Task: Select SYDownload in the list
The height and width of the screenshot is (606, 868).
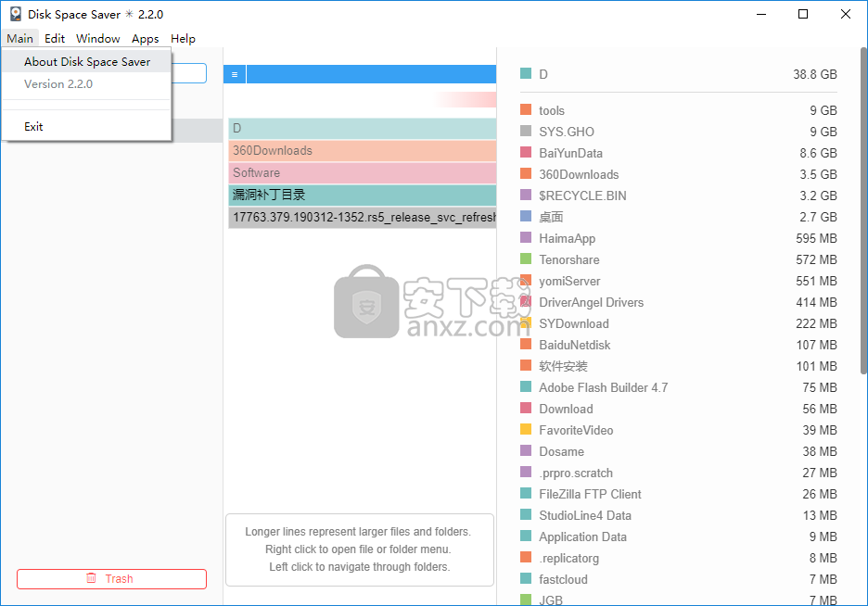Action: pyautogui.click(x=574, y=324)
